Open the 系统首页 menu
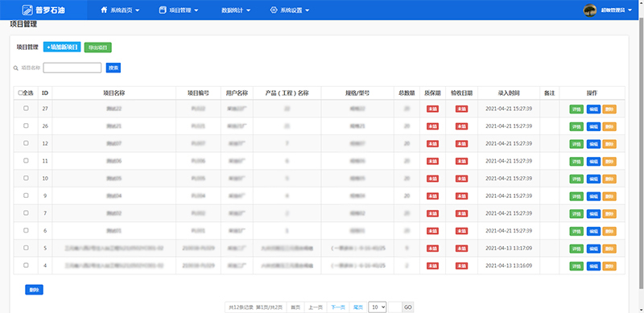Image resolution: width=644 pixels, height=313 pixels. click(120, 10)
